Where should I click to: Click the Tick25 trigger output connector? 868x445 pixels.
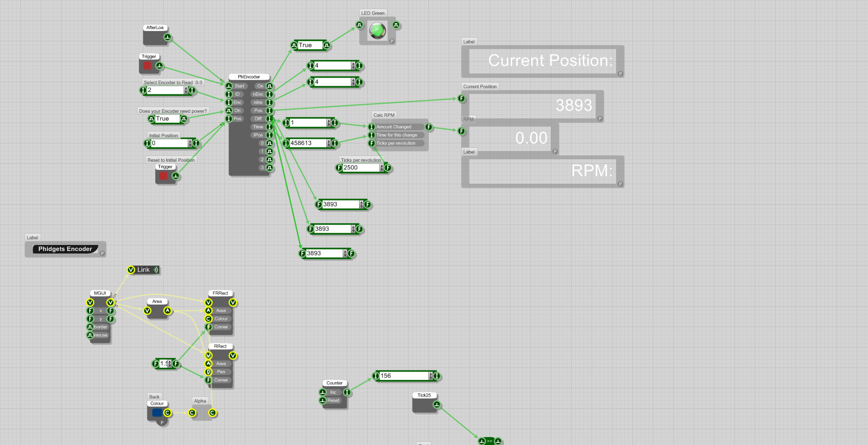coord(437,405)
